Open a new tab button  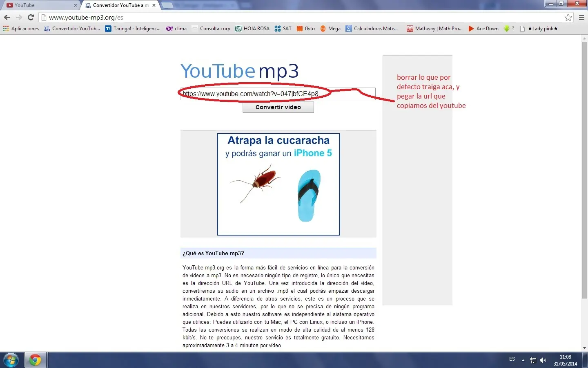click(x=167, y=5)
